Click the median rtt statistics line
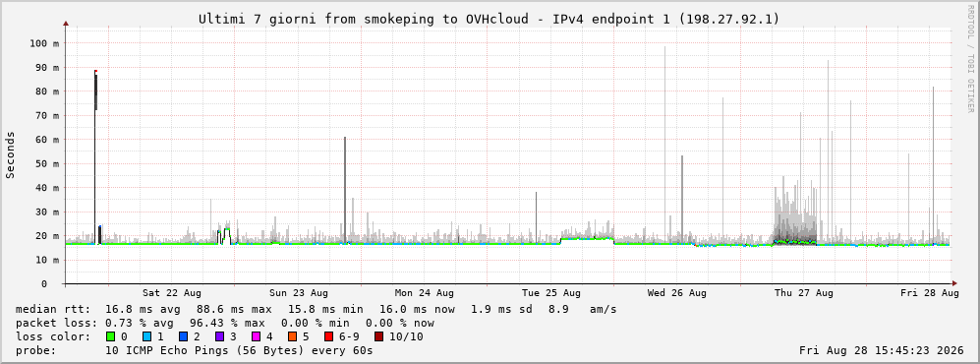This screenshot has height=364, width=980. [x=316, y=309]
